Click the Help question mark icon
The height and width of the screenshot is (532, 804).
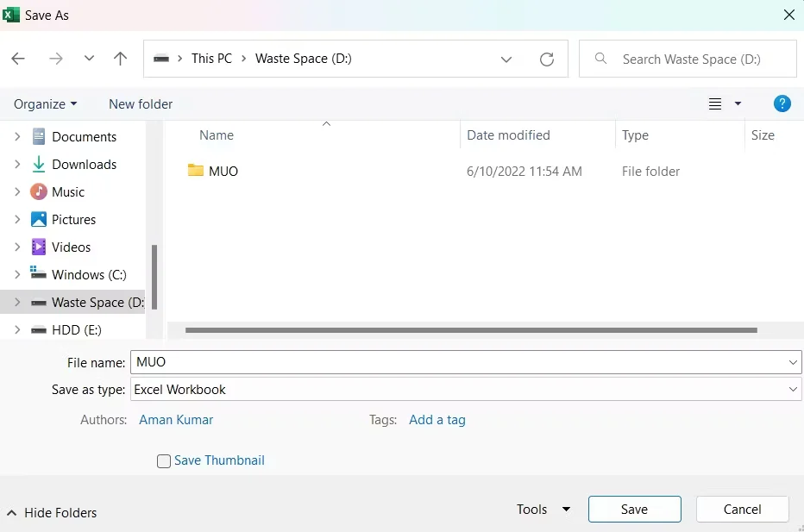[x=782, y=103]
